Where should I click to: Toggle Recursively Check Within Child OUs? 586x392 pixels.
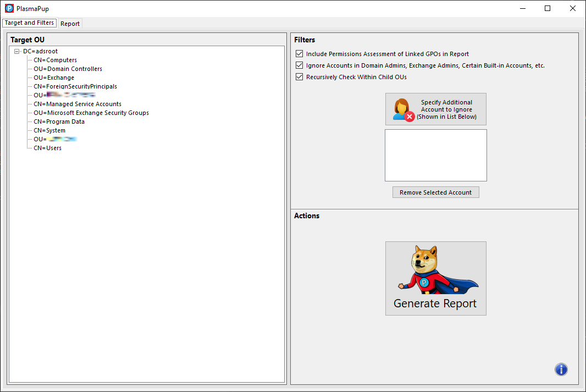pyautogui.click(x=300, y=77)
